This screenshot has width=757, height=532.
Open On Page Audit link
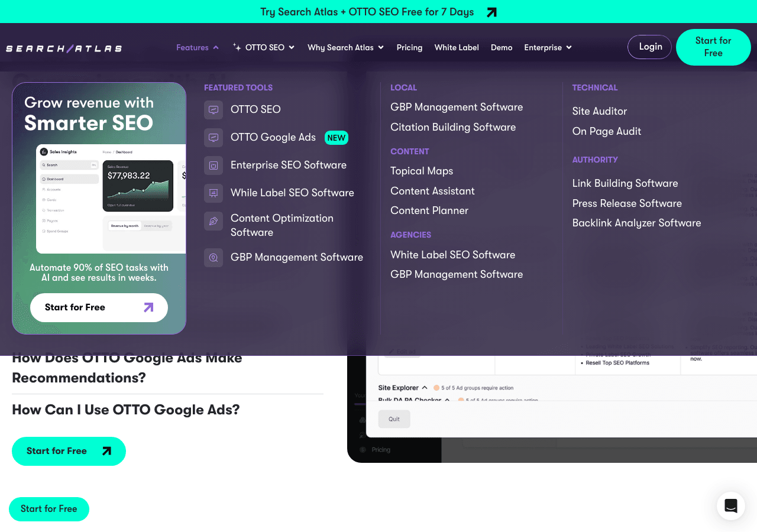(607, 131)
